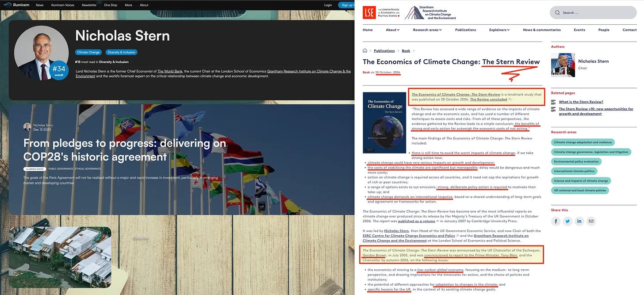Go to Home in LSE navigation

(368, 30)
